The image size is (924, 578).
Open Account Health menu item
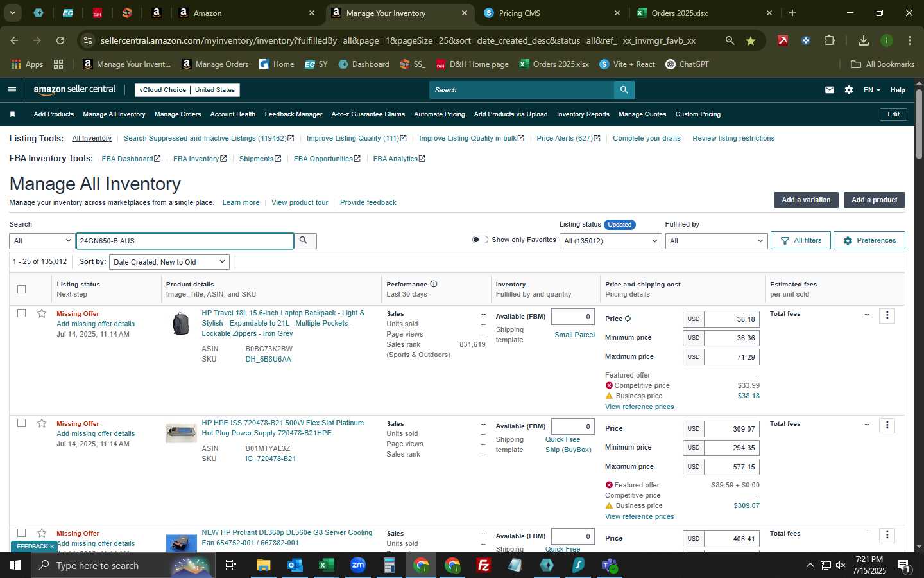(233, 114)
